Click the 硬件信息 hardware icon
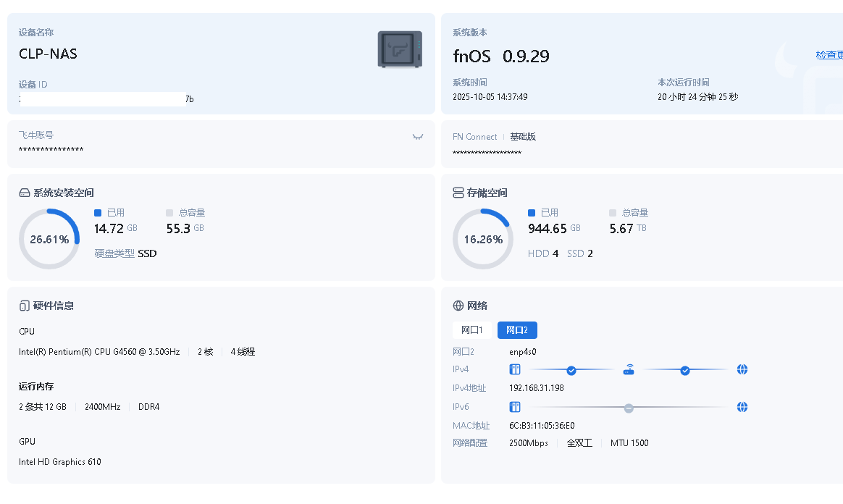This screenshot has width=843, height=504. coord(24,306)
